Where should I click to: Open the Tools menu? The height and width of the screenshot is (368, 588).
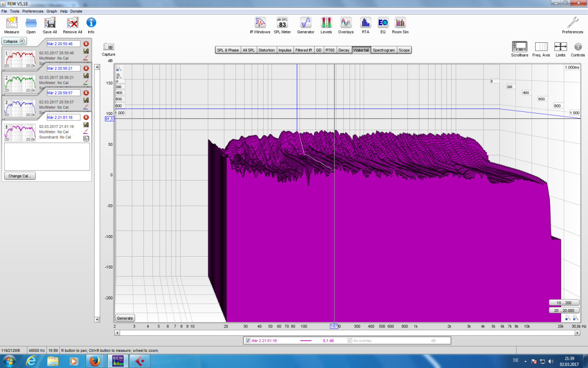coord(15,11)
